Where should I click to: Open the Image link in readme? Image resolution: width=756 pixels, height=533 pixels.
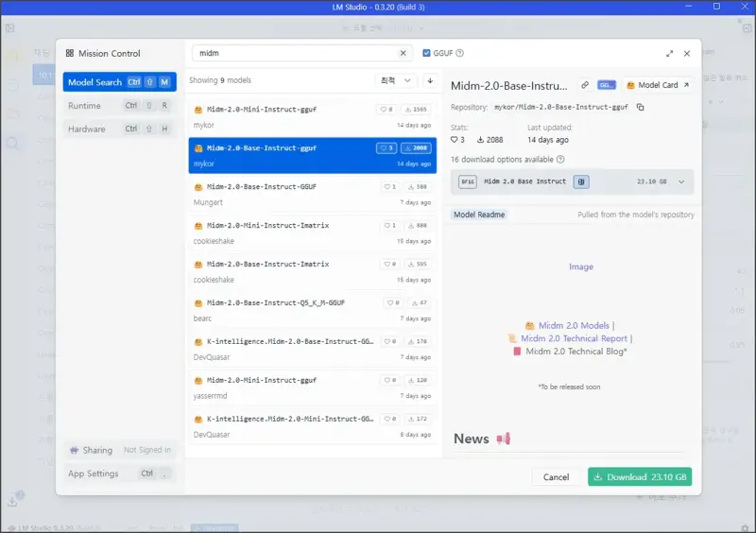tap(581, 266)
